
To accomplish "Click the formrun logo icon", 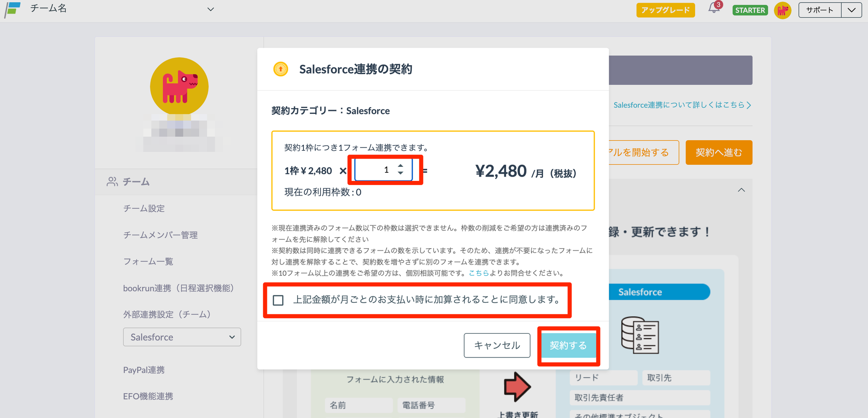I will (13, 9).
